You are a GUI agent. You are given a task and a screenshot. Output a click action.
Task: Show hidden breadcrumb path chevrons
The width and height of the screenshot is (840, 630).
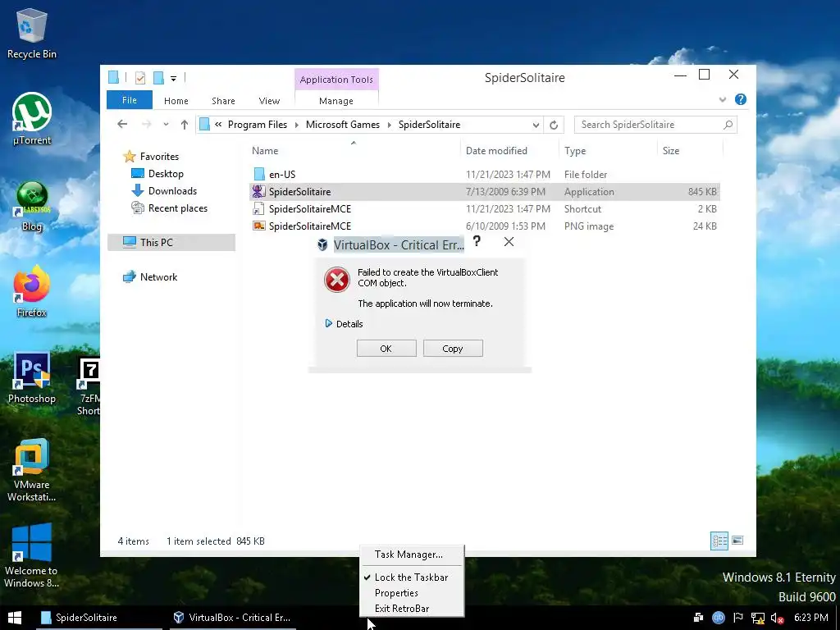pyautogui.click(x=218, y=125)
